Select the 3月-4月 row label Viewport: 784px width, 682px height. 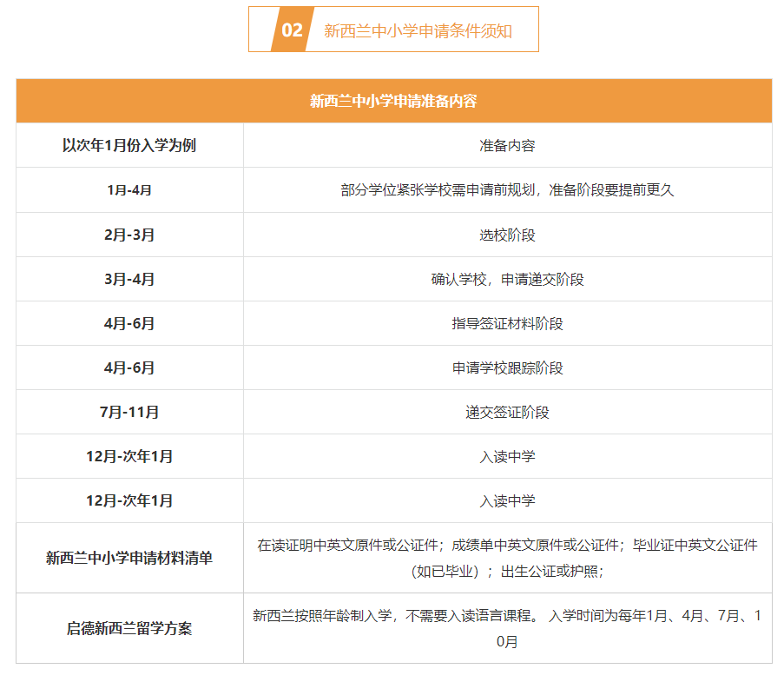coord(128,278)
